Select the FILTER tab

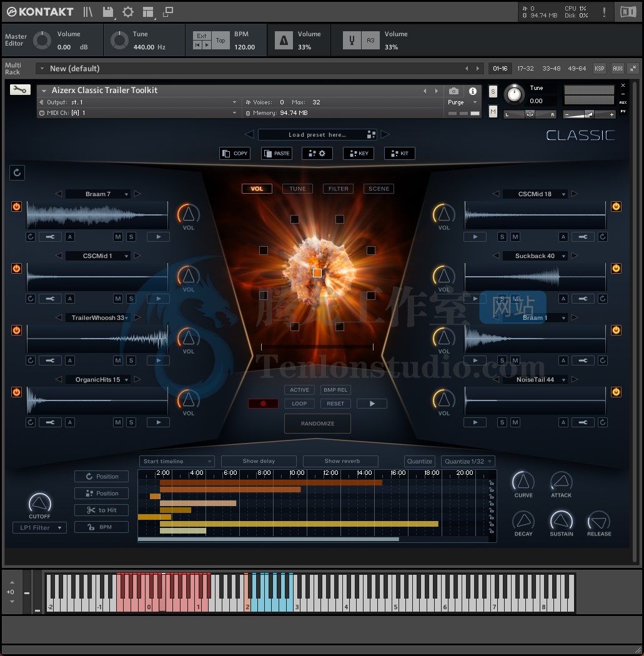pyautogui.click(x=338, y=189)
